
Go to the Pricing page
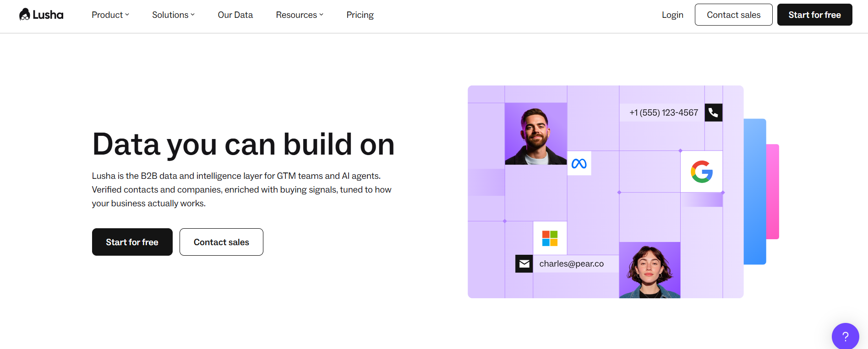360,15
